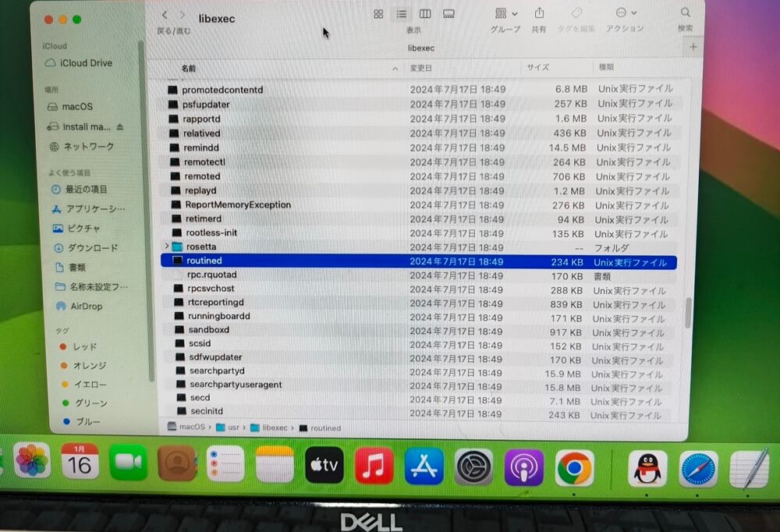Eject the Install macOS volume

120,126
